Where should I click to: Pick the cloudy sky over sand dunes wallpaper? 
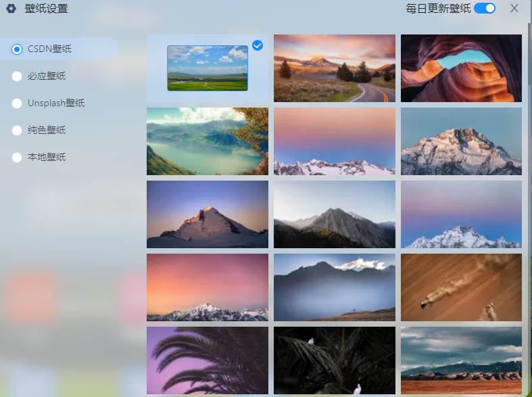(x=461, y=360)
